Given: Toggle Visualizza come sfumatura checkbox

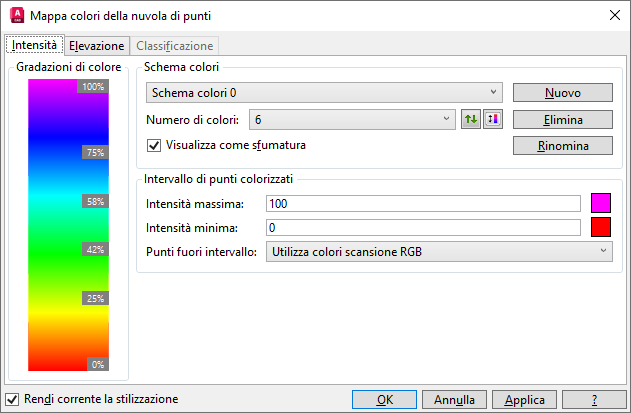Looking at the screenshot, I should click(x=154, y=145).
